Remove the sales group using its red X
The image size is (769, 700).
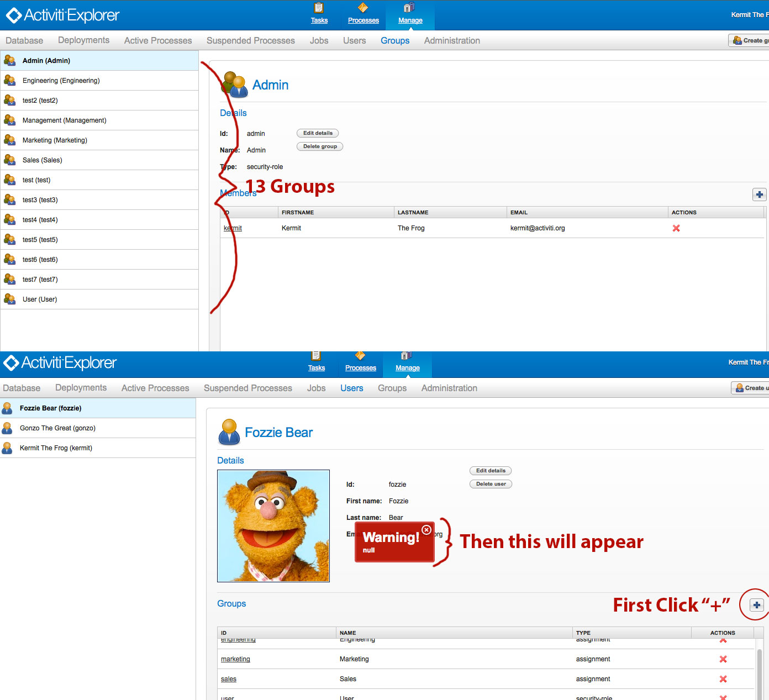click(723, 679)
